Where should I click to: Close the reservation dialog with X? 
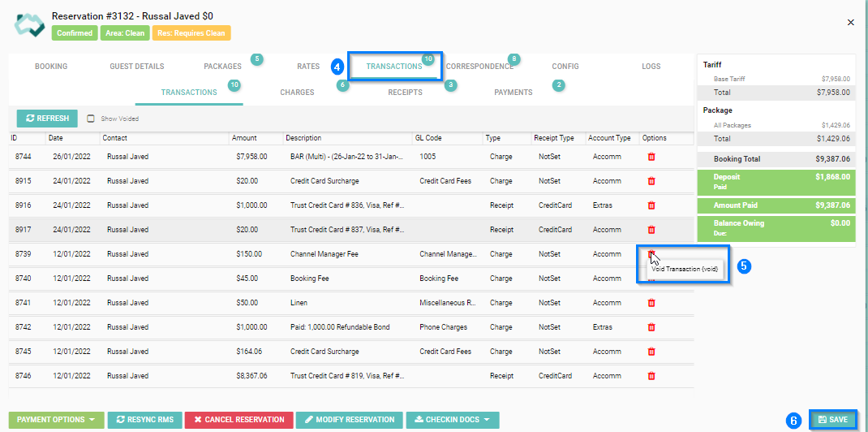point(850,23)
